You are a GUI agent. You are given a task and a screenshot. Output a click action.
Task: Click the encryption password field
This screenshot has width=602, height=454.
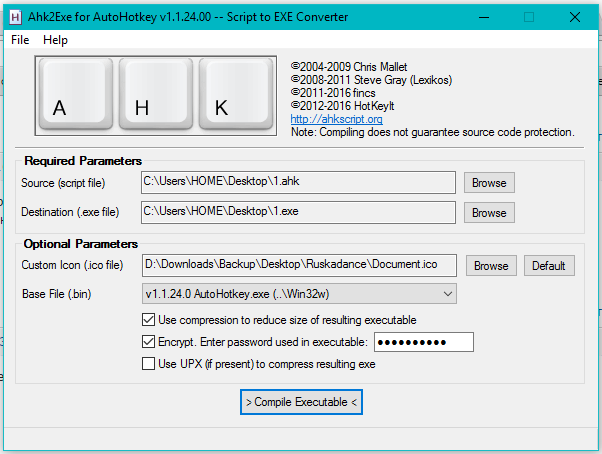point(424,342)
